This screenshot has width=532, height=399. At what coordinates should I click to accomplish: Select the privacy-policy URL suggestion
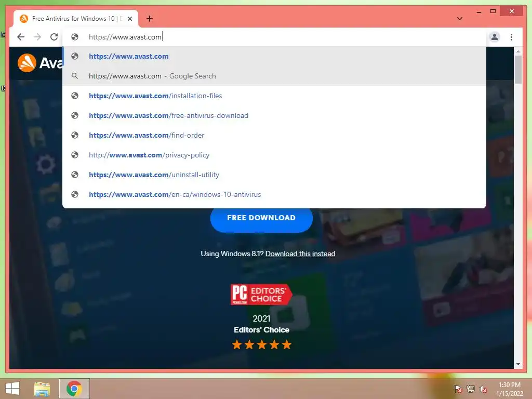click(x=274, y=155)
